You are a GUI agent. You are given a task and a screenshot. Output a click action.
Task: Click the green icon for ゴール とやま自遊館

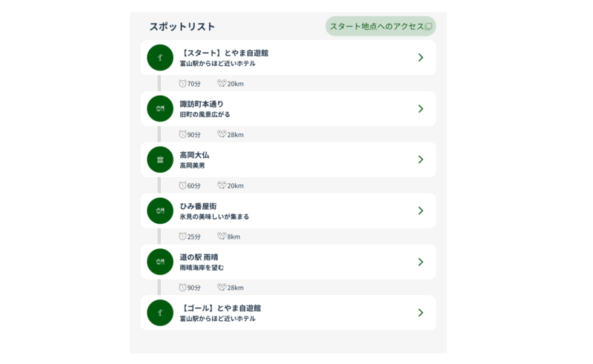[x=160, y=313]
